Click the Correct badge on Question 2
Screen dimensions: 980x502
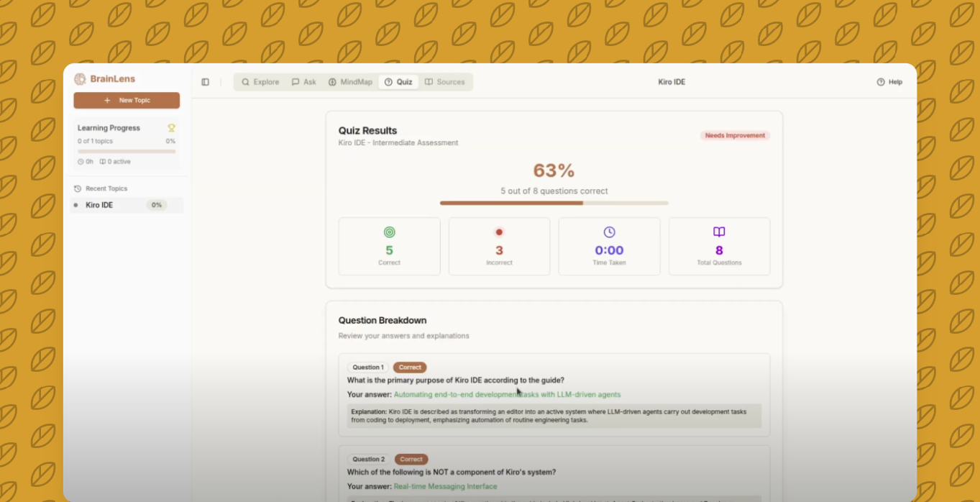(x=411, y=459)
